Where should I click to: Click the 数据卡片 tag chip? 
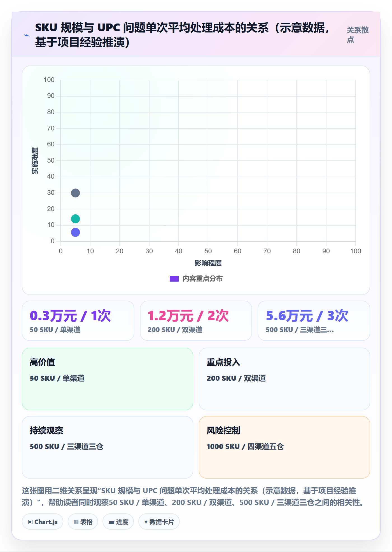pos(159,522)
